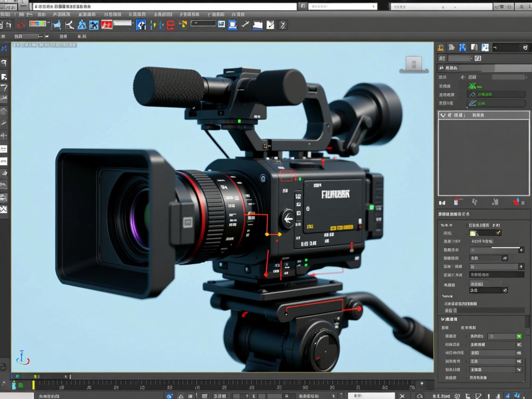Toggle the second checkbox below the green one
The height and width of the screenshot is (399, 532).
tap(519, 345)
